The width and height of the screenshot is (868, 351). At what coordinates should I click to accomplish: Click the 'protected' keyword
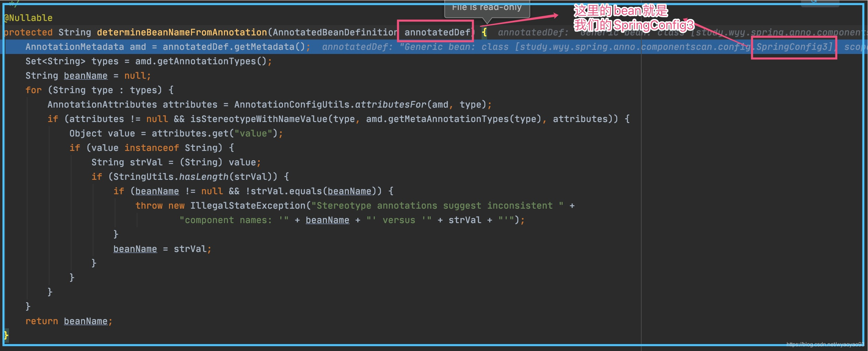(x=28, y=32)
